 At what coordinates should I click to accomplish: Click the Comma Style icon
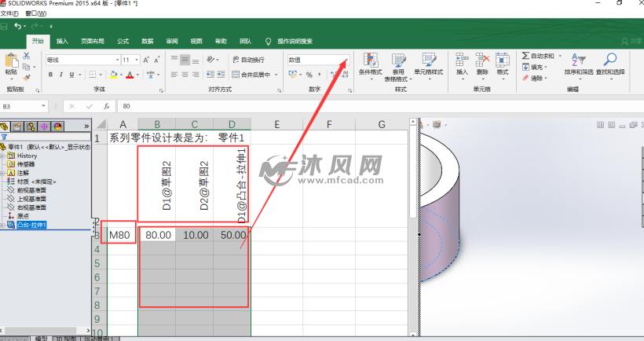[320, 75]
